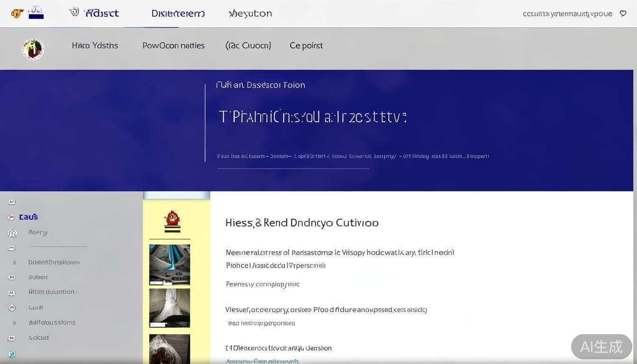637x364 pixels.
Task: Select the 'Hito Ydsths' navigation menu item
Action: pyautogui.click(x=95, y=45)
